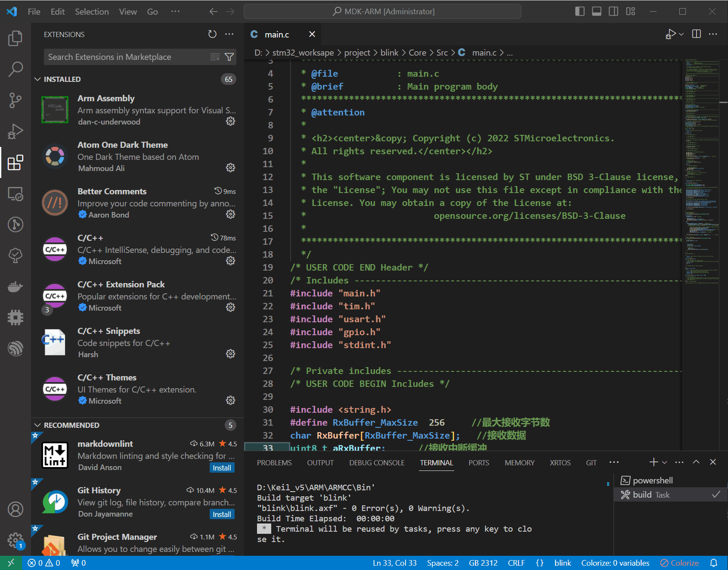This screenshot has height=570, width=728.
Task: Open the Accounts icon in activity bar
Action: [15, 509]
